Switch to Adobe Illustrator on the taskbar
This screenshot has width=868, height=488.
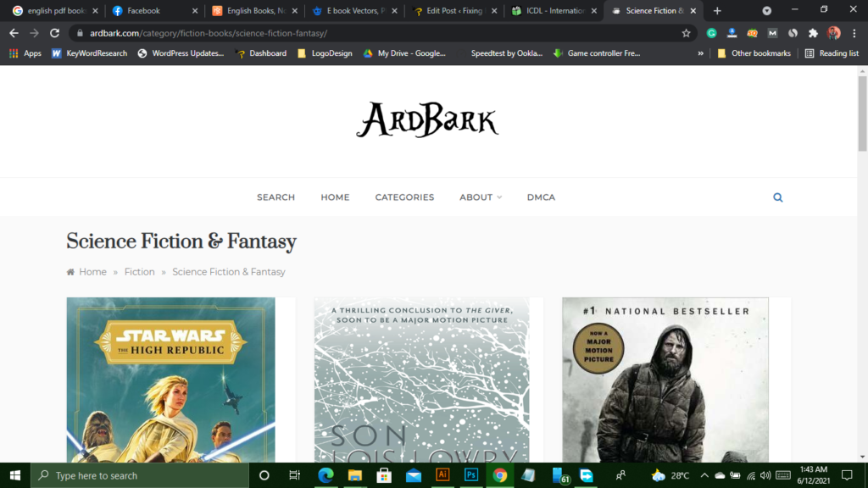click(442, 475)
